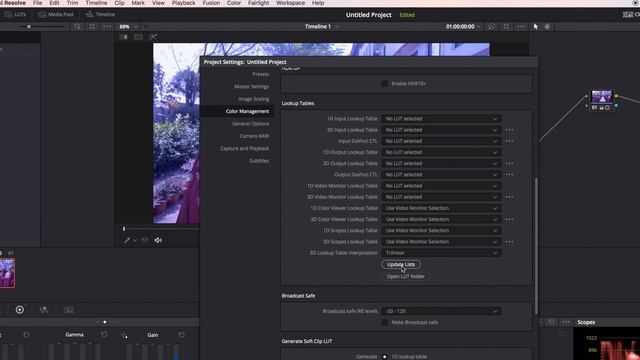This screenshot has height=360, width=640.
Task: Open the Workspace menu
Action: tap(290, 3)
